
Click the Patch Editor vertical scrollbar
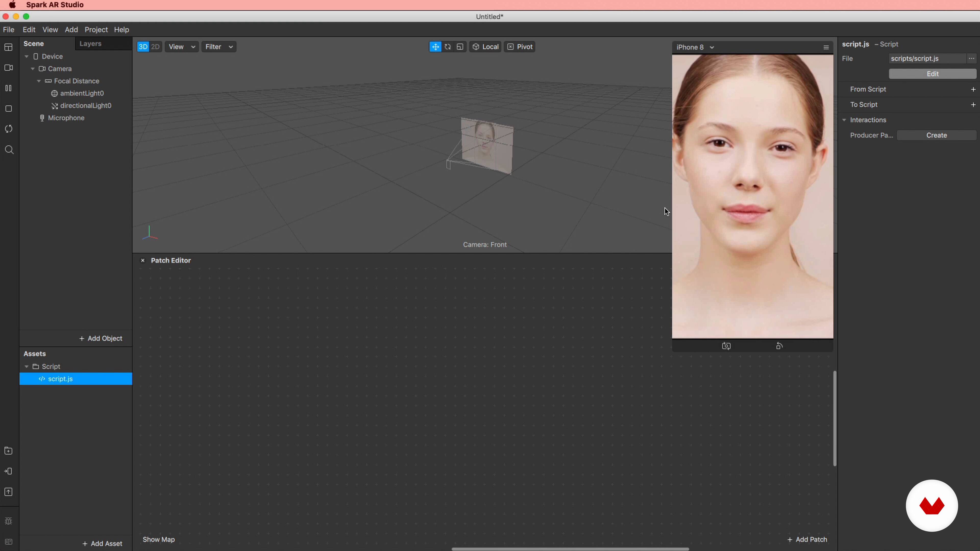coord(835,418)
